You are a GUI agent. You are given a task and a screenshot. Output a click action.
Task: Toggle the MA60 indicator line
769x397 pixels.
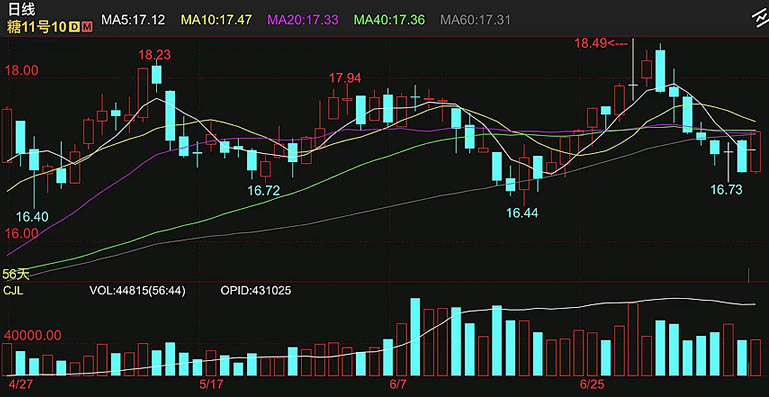pyautogui.click(x=476, y=20)
